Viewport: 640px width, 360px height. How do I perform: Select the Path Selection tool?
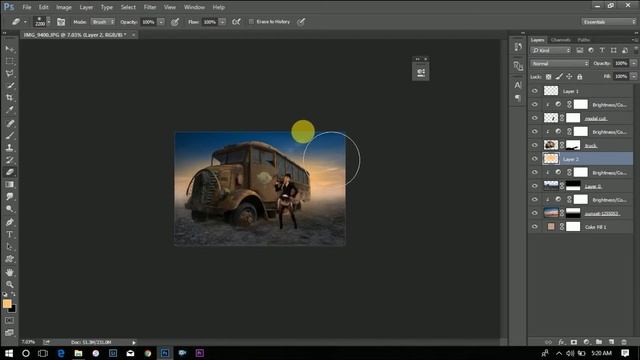[x=9, y=247]
